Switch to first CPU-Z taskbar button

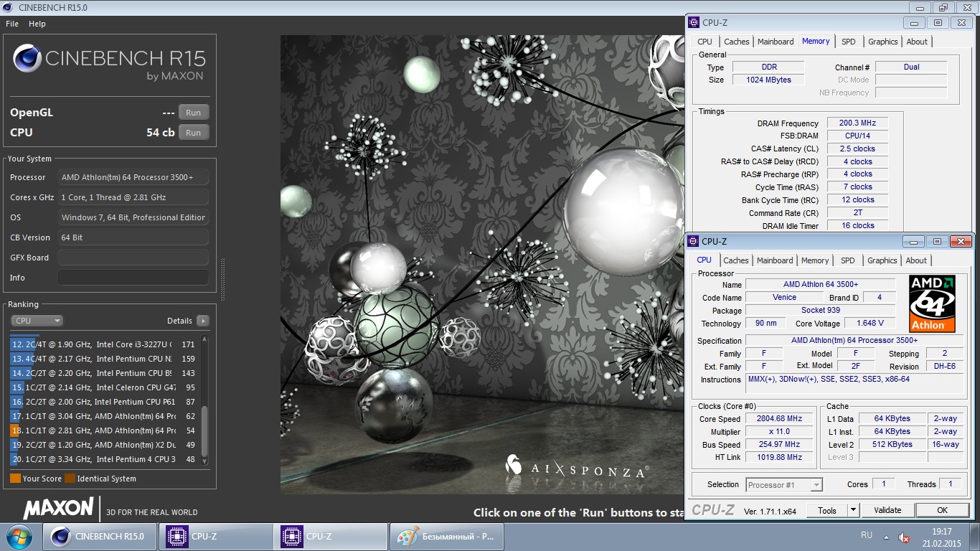215,537
